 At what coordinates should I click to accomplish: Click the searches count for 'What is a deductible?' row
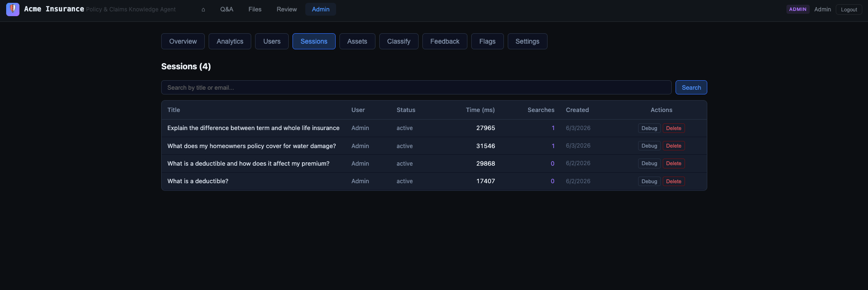click(552, 181)
